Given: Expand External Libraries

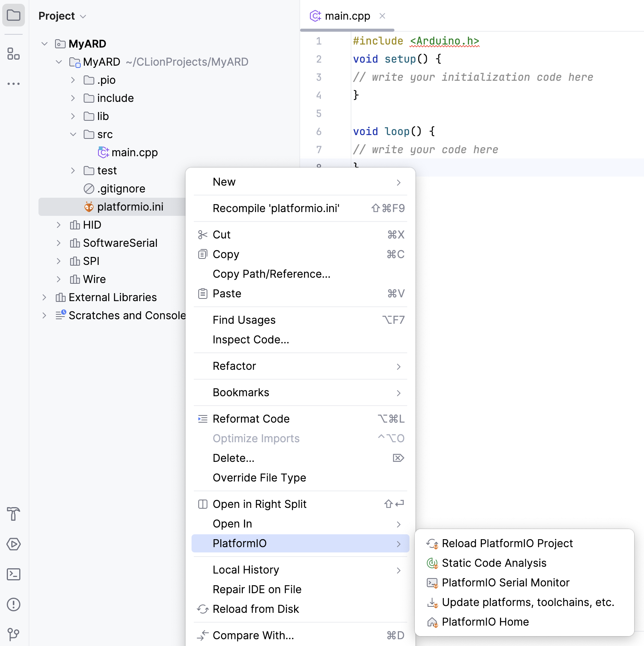Looking at the screenshot, I should (44, 297).
